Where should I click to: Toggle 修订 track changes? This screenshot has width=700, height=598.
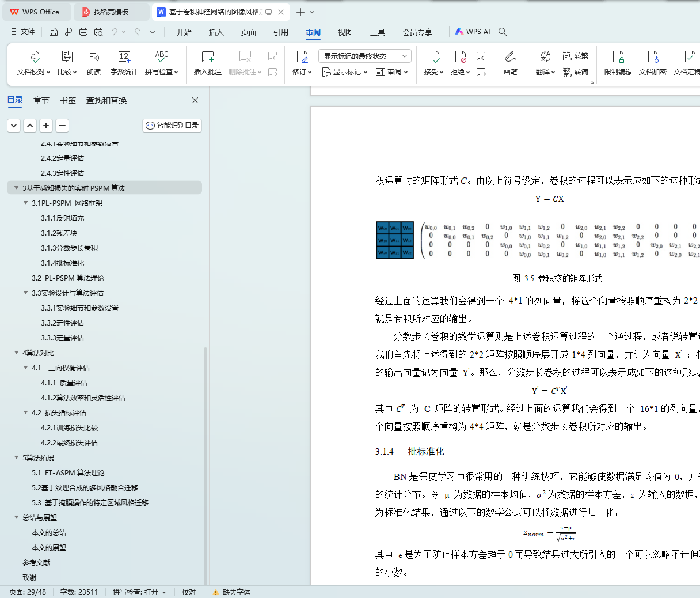(302, 63)
